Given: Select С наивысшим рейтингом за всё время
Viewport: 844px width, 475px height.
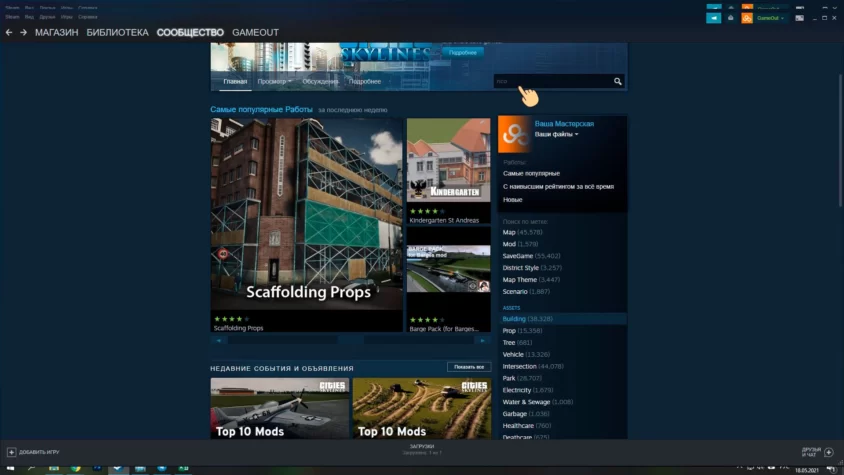Looking at the screenshot, I should pos(558,186).
